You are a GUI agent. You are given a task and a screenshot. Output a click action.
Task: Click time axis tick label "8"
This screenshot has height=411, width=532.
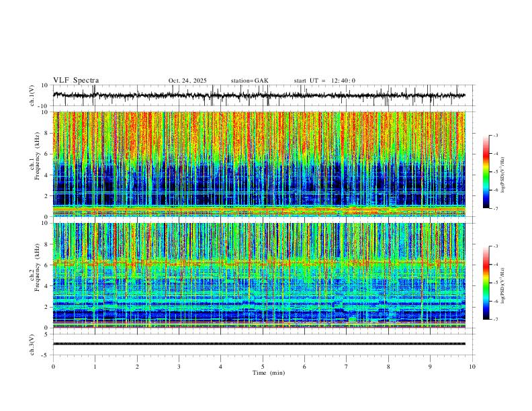click(388, 367)
